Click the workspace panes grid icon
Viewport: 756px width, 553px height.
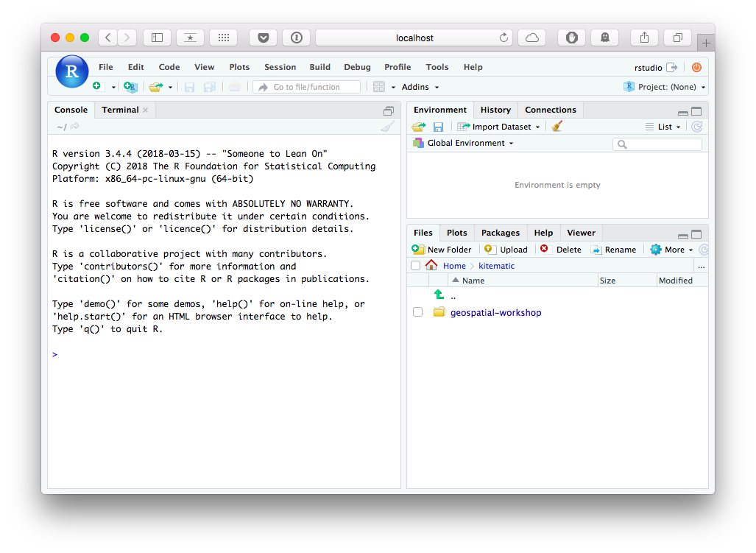coord(379,87)
